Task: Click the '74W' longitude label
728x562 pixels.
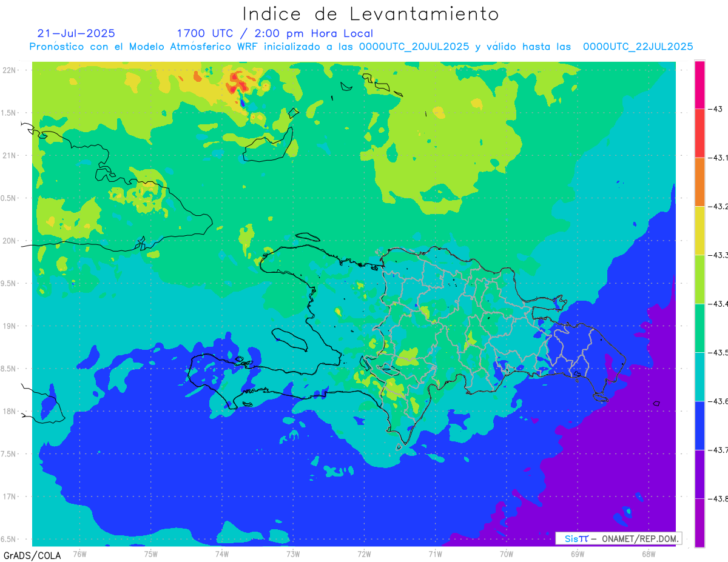Action: (x=222, y=554)
